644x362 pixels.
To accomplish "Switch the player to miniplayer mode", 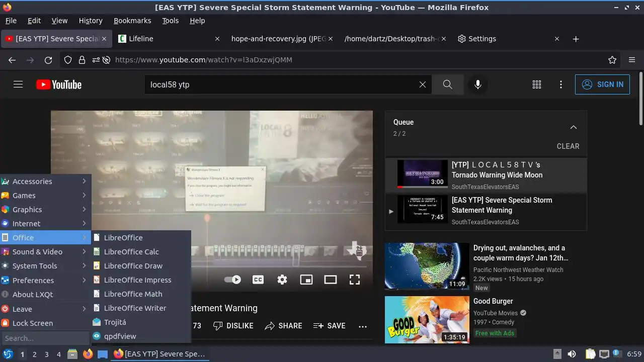I will (x=306, y=280).
